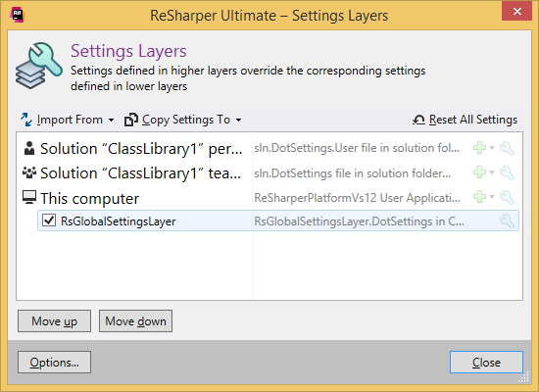The height and width of the screenshot is (392, 539).
Task: Click the resize grip at the dialog corner
Action: coord(524,378)
